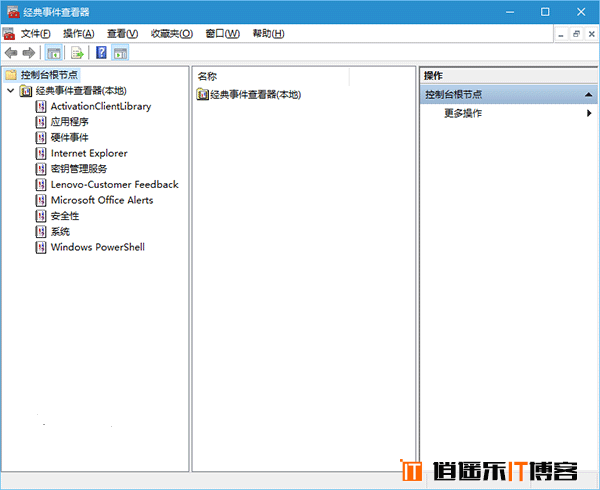Image resolution: width=600 pixels, height=490 pixels.
Task: Click the 系统 log icon
Action: point(41,232)
